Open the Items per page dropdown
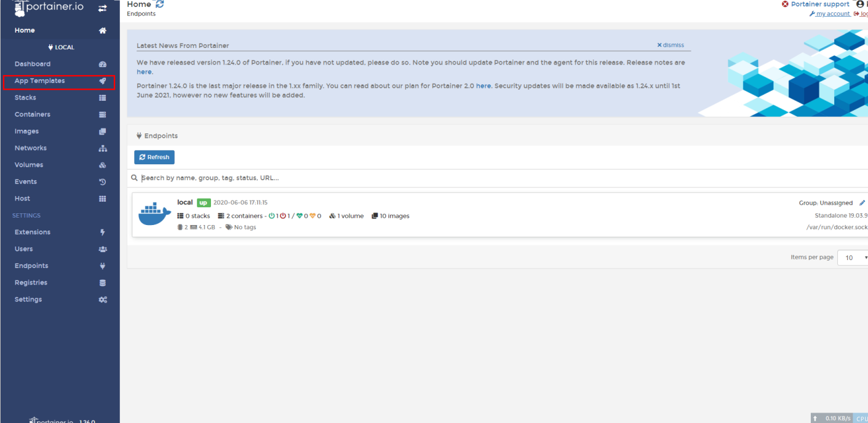This screenshot has height=423, width=868. [x=853, y=258]
